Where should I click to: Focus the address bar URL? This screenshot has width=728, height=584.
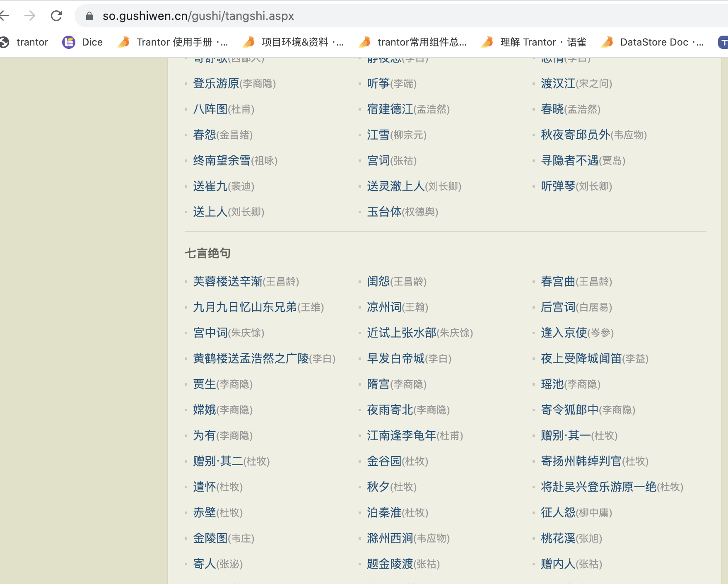click(x=198, y=16)
